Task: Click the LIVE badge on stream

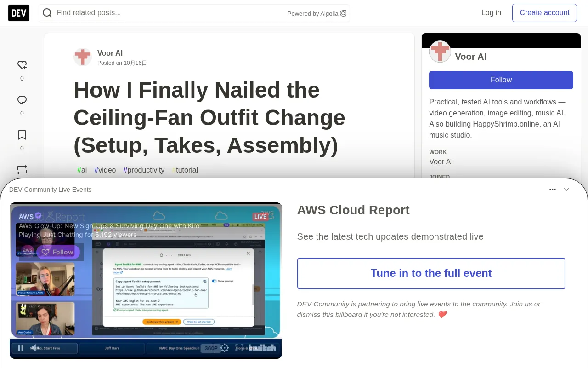Action: coord(260,217)
